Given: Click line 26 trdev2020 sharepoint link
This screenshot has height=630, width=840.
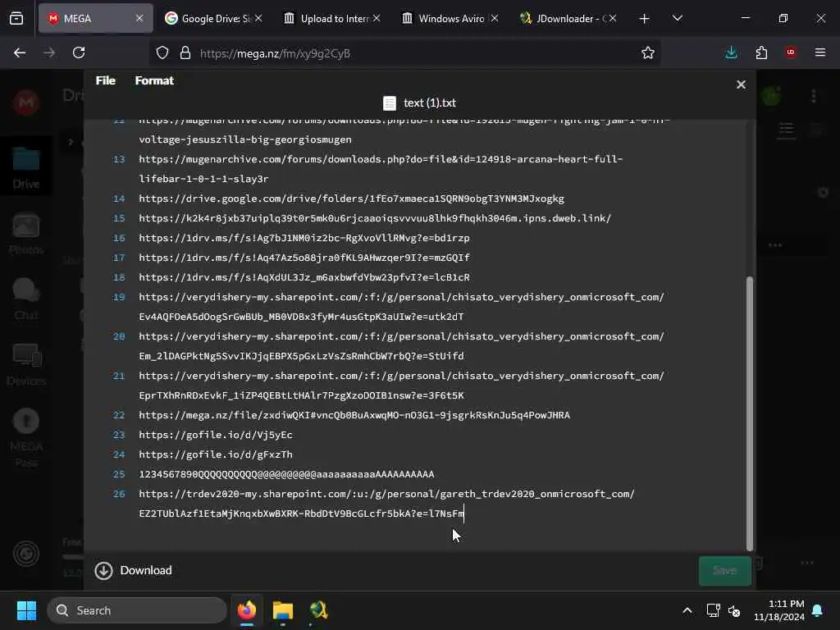Looking at the screenshot, I should pyautogui.click(x=387, y=504).
